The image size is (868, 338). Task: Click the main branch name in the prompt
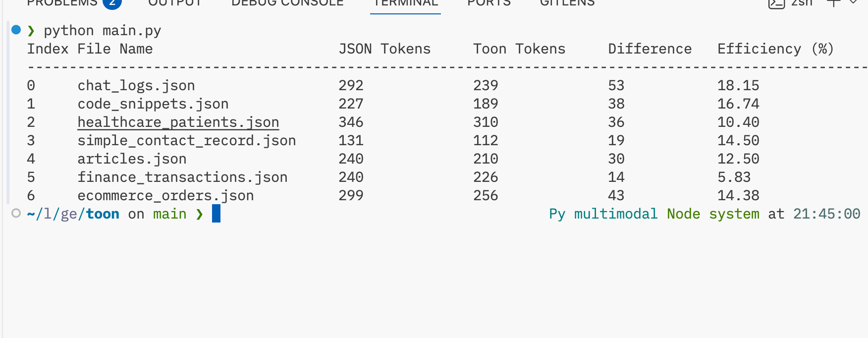pyautogui.click(x=169, y=214)
